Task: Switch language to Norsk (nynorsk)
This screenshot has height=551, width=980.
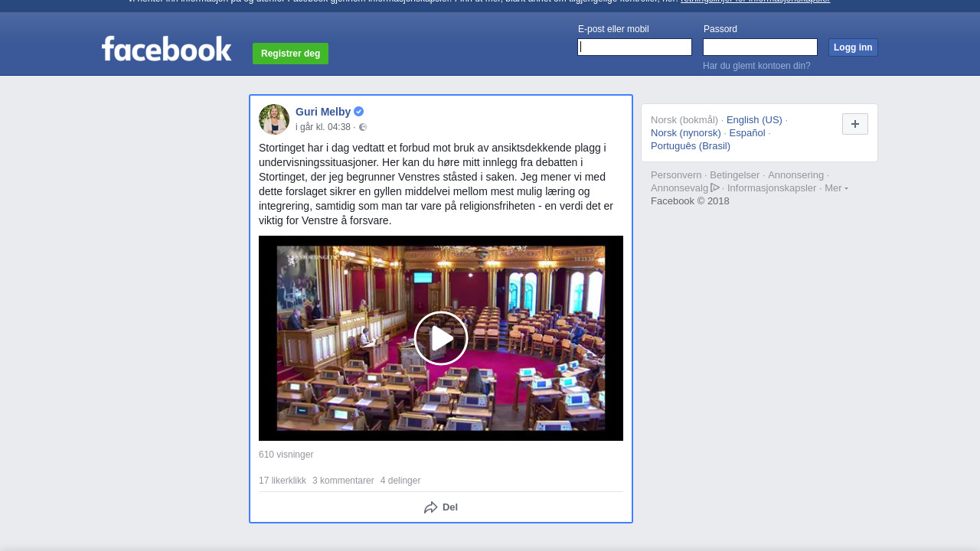Action: [686, 133]
